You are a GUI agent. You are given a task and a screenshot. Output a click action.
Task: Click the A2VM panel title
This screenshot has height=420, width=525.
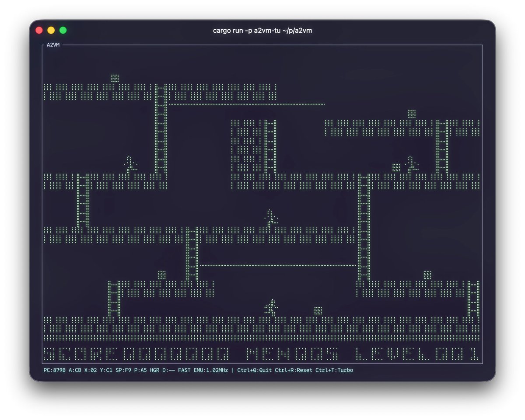53,45
